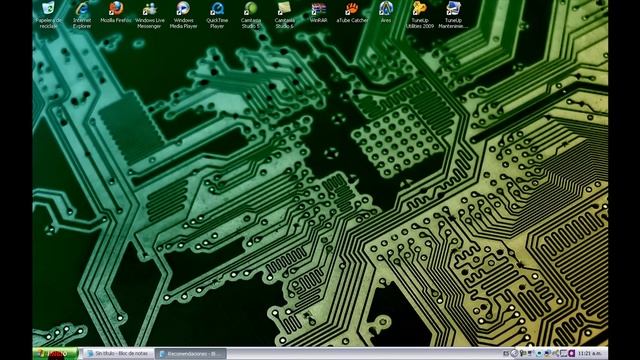Click the ES language indicator in tray
This screenshot has height=360, width=640.
point(506,353)
